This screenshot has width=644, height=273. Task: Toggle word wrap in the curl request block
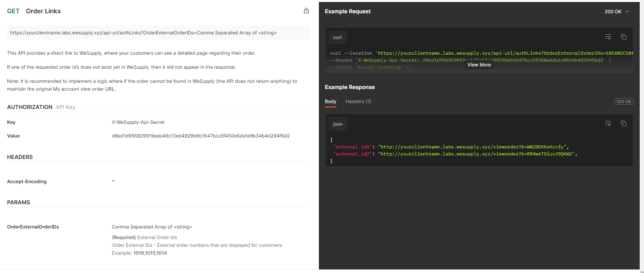click(x=608, y=37)
